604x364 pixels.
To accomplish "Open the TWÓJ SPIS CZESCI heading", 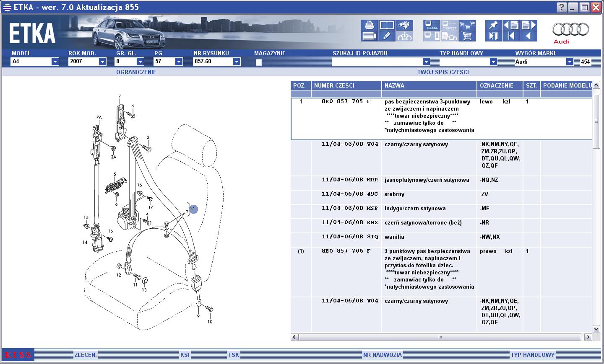I will [443, 72].
